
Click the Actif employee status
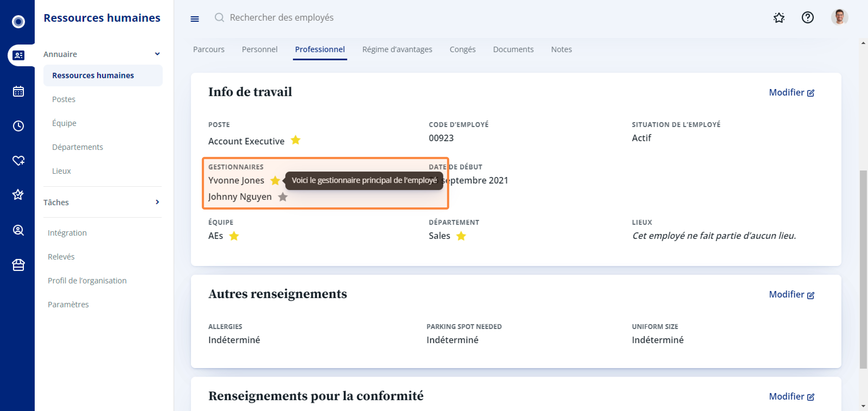[641, 138]
